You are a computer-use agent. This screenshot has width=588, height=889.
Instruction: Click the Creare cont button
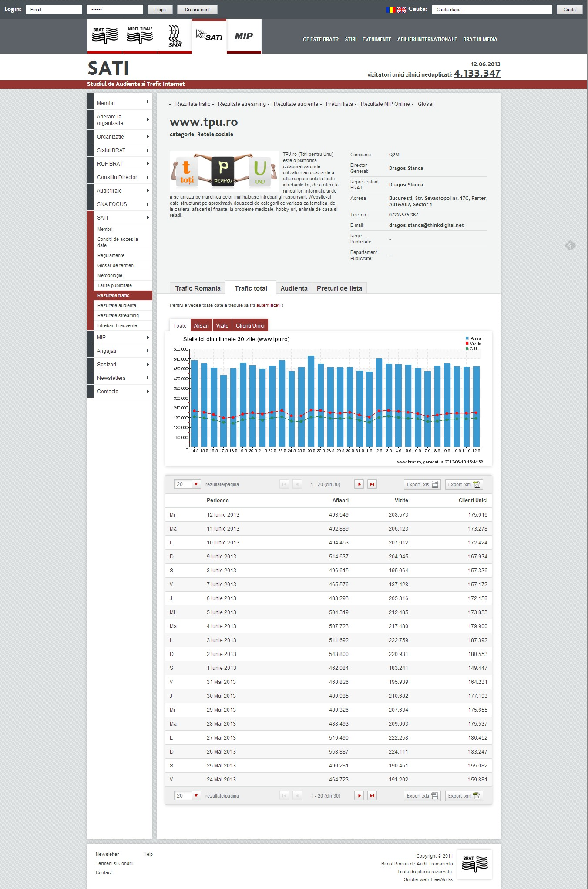click(x=197, y=10)
